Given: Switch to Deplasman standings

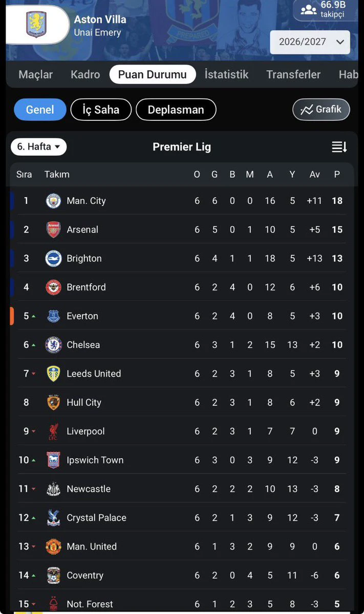Looking at the screenshot, I should tap(176, 110).
